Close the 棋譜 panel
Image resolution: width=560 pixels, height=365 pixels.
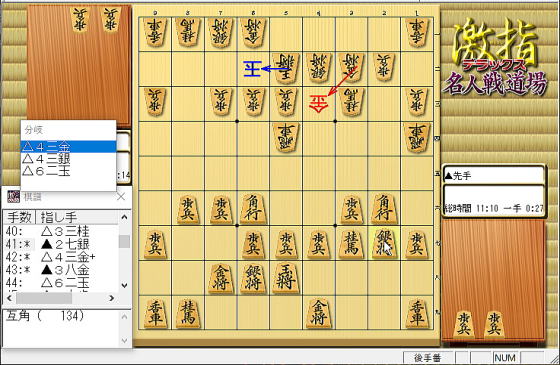121,196
